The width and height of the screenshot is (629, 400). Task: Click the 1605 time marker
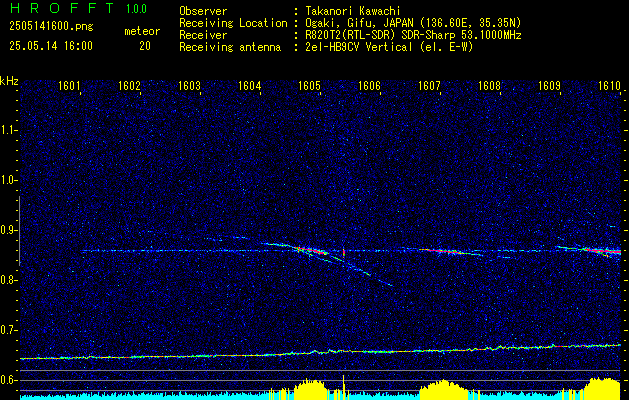coord(310,85)
